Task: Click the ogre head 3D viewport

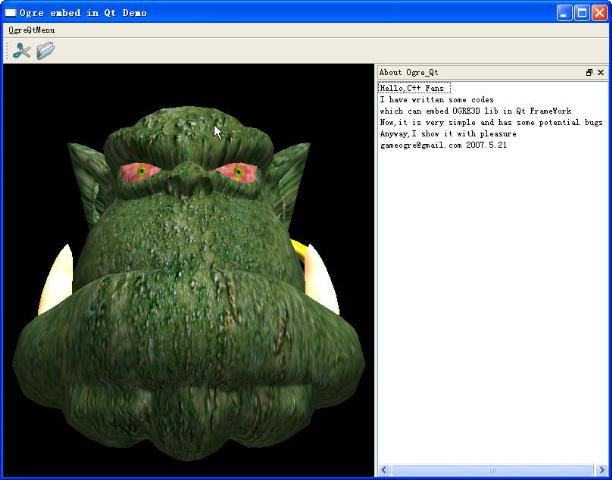Action: (x=188, y=270)
